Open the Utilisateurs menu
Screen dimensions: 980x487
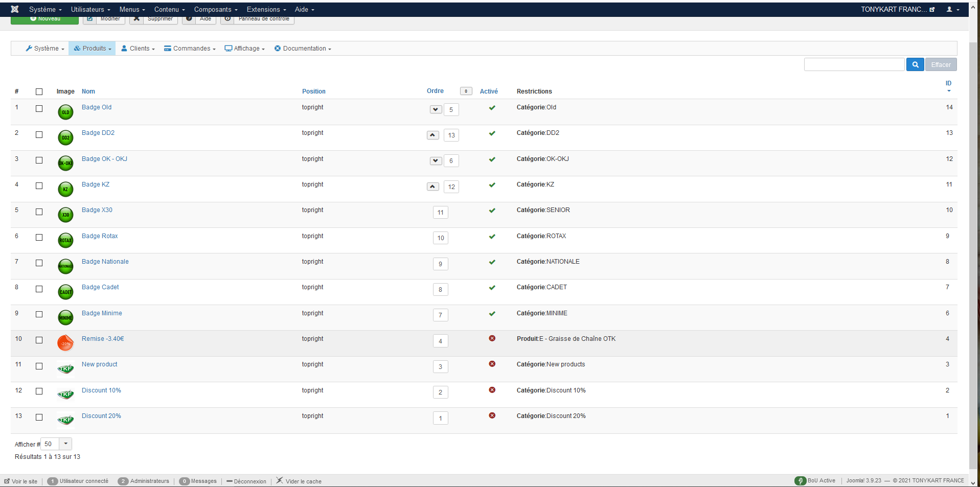(90, 9)
